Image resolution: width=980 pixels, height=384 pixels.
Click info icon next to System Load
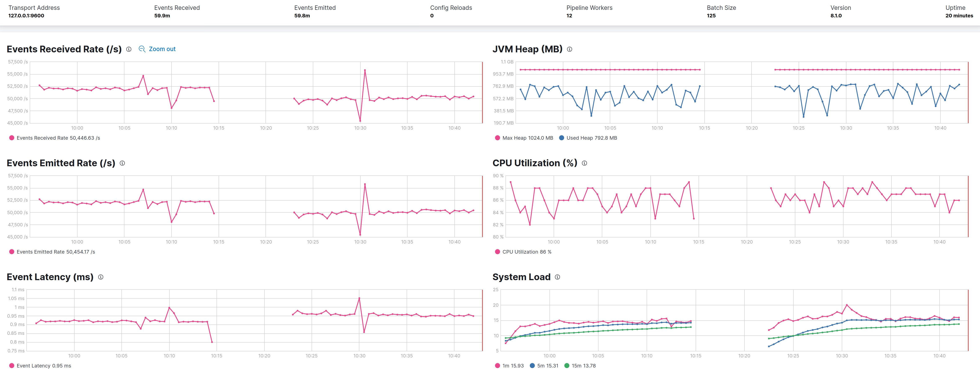click(x=557, y=277)
